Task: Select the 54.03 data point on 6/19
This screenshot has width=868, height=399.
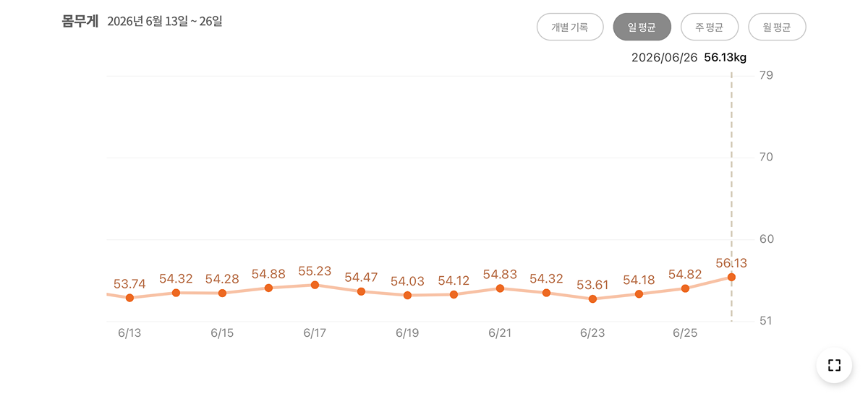Action: [x=407, y=295]
